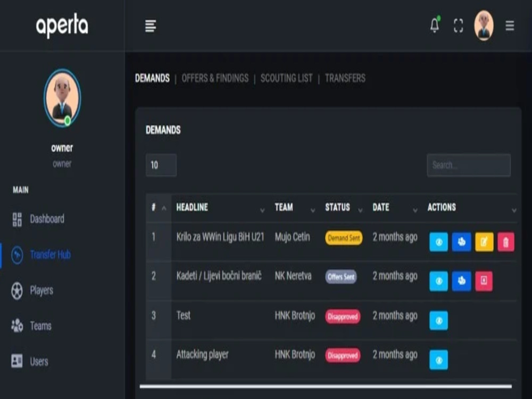Click blue group icon for Krilo row
This screenshot has height=399, width=532.
pos(461,242)
